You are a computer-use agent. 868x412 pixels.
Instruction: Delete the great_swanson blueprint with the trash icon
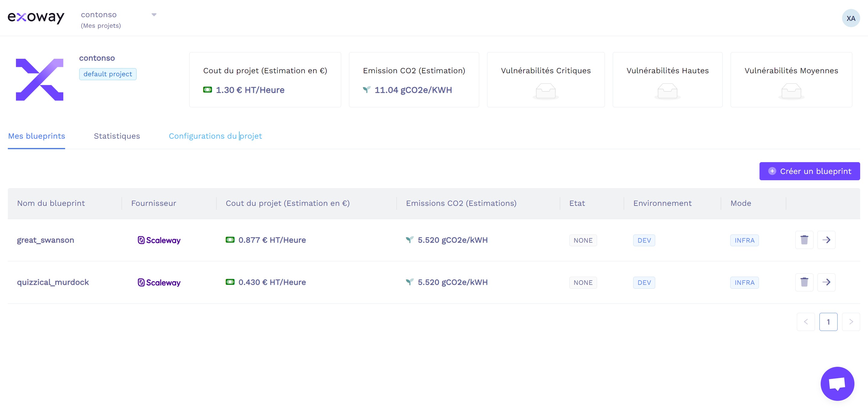coord(804,240)
